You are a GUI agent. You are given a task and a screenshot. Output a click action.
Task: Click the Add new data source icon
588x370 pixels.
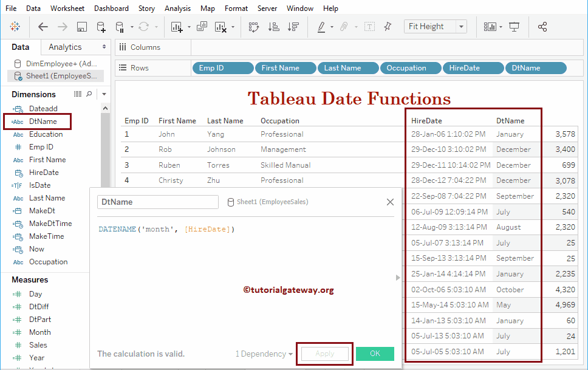[101, 27]
